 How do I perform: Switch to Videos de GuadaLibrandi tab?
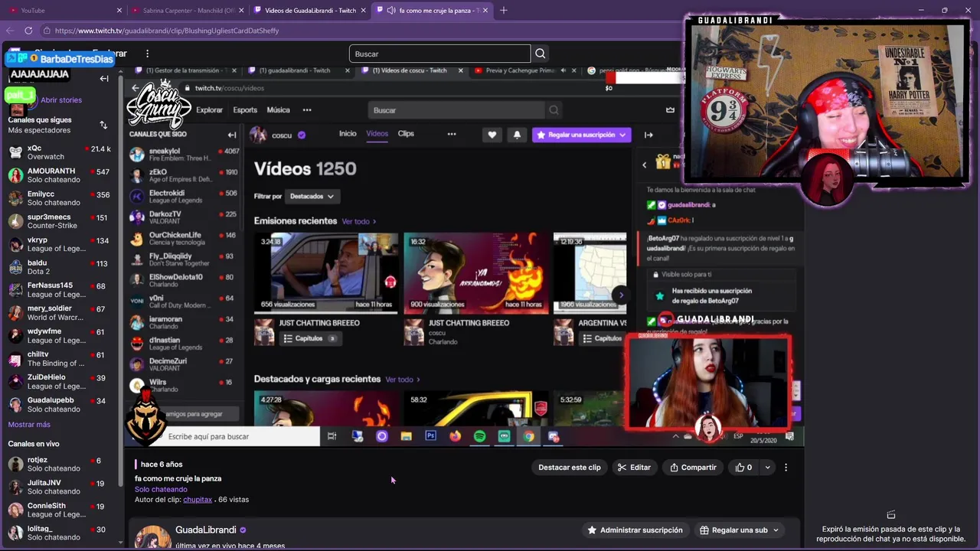point(310,11)
